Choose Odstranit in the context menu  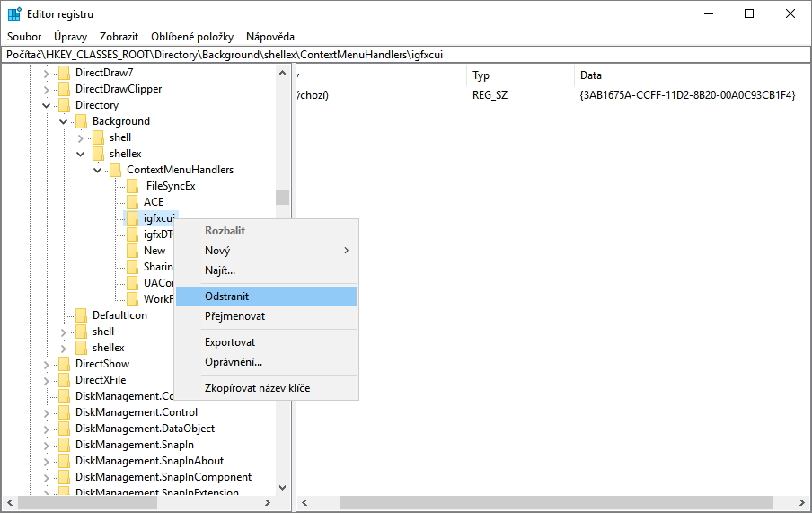266,296
